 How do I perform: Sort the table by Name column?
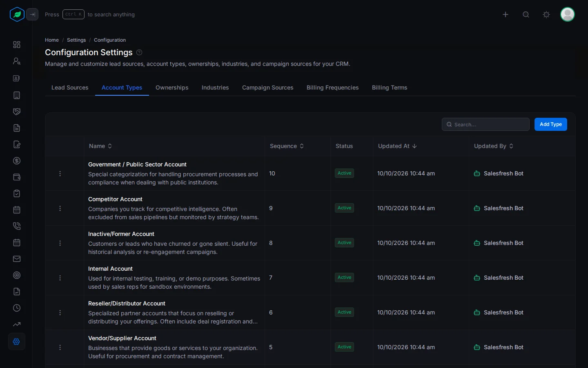click(x=100, y=146)
